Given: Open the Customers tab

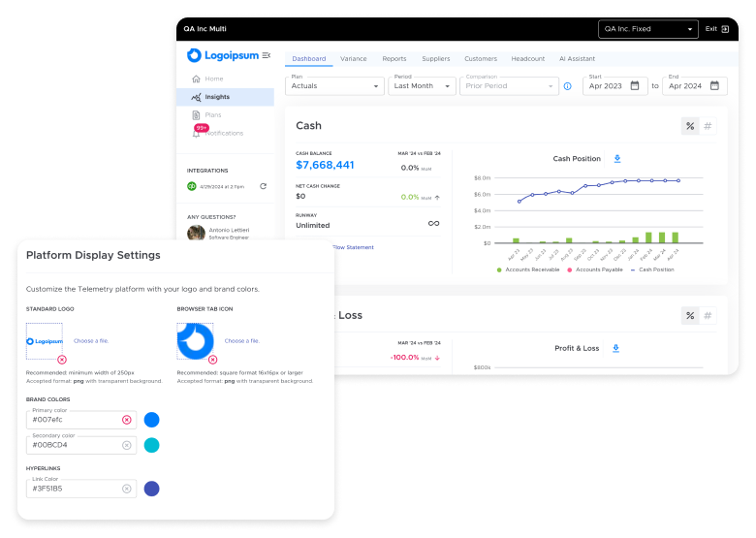Looking at the screenshot, I should [481, 59].
